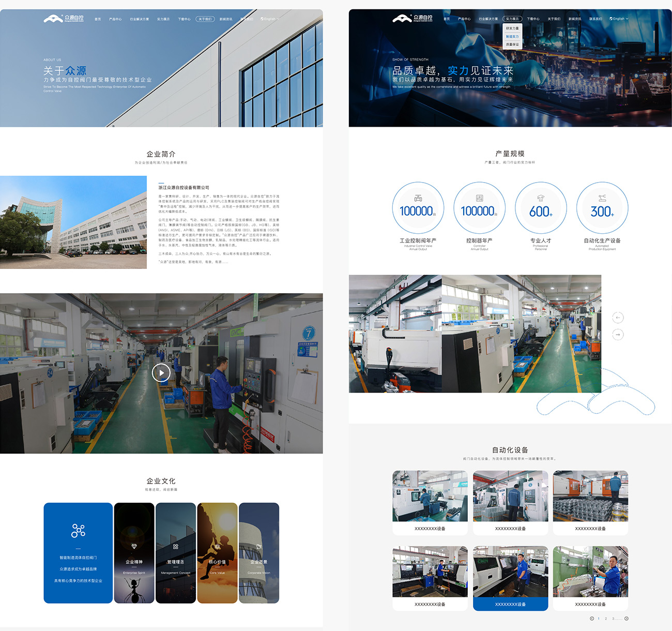Go to page 2 of the equipment list
672x631 pixels.
(x=606, y=619)
